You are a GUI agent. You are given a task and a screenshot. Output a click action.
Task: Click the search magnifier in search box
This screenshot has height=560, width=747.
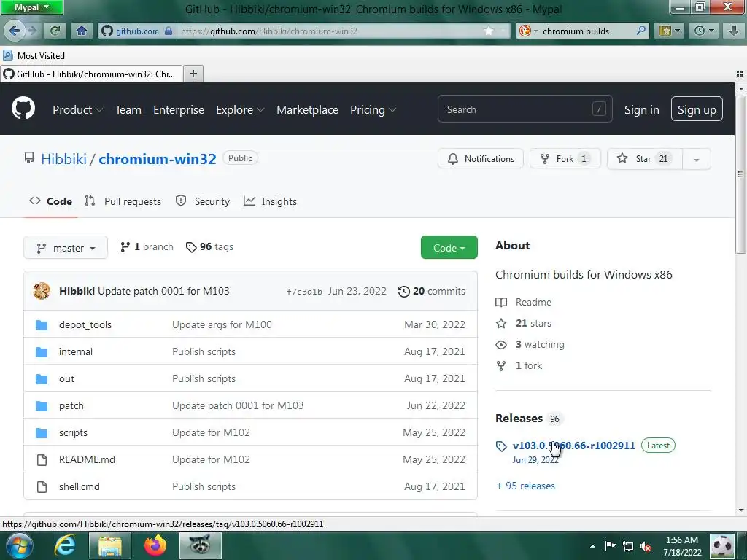tap(640, 31)
